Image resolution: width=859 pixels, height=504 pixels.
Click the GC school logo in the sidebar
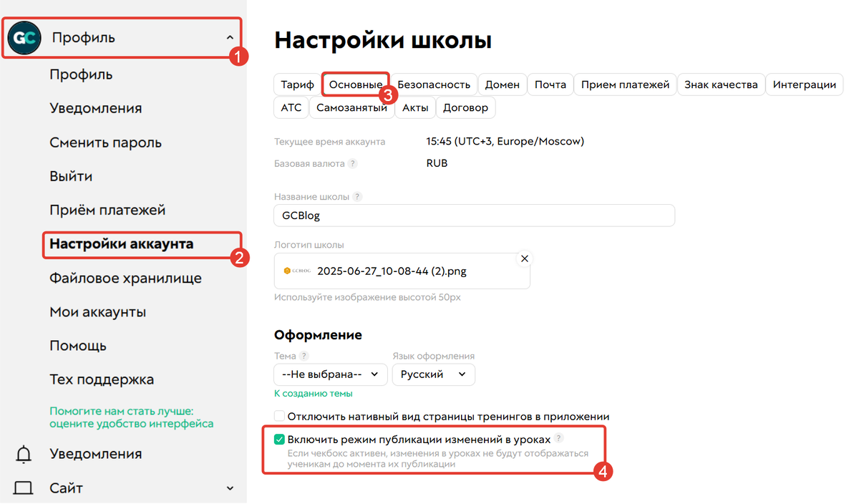24,37
